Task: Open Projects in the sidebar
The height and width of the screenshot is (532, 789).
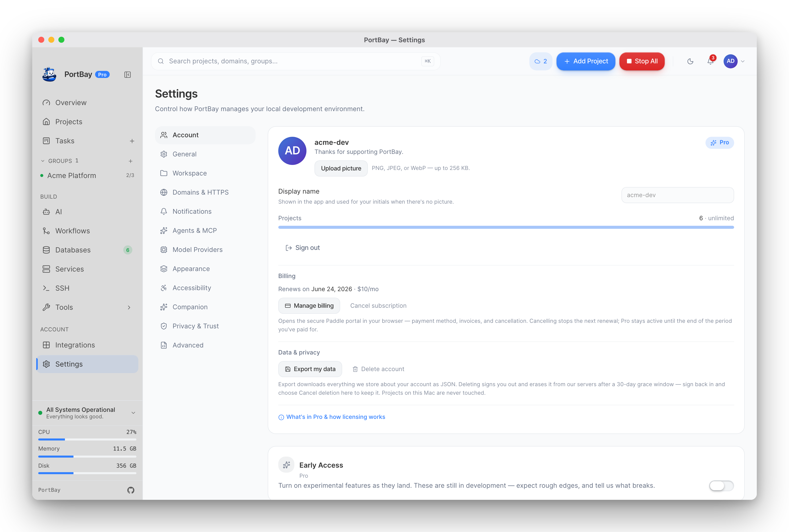Action: point(87,122)
